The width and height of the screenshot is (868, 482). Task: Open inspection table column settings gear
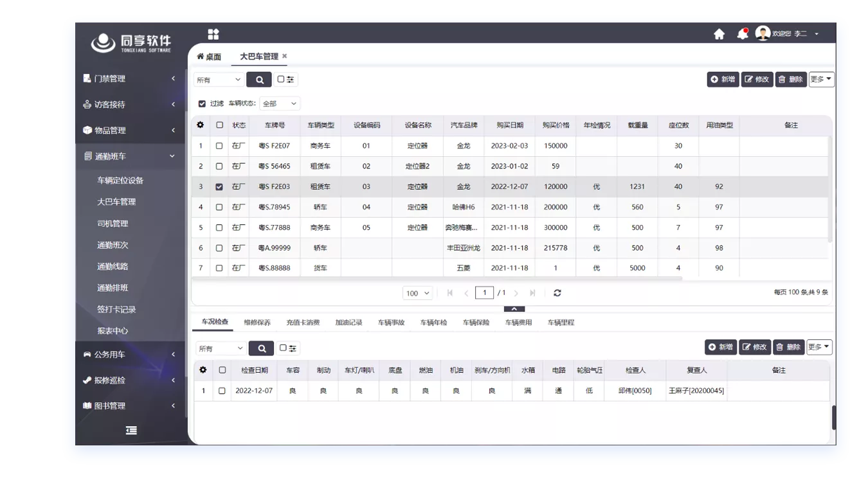pos(203,370)
